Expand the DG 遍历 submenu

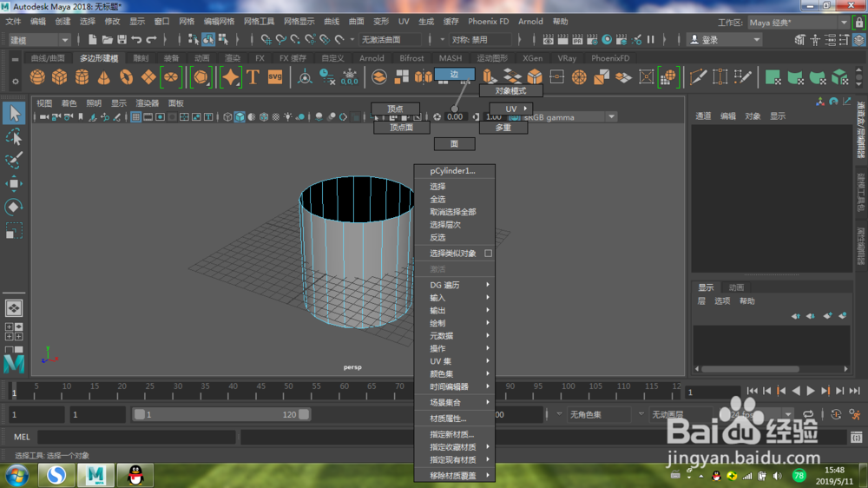click(x=455, y=285)
